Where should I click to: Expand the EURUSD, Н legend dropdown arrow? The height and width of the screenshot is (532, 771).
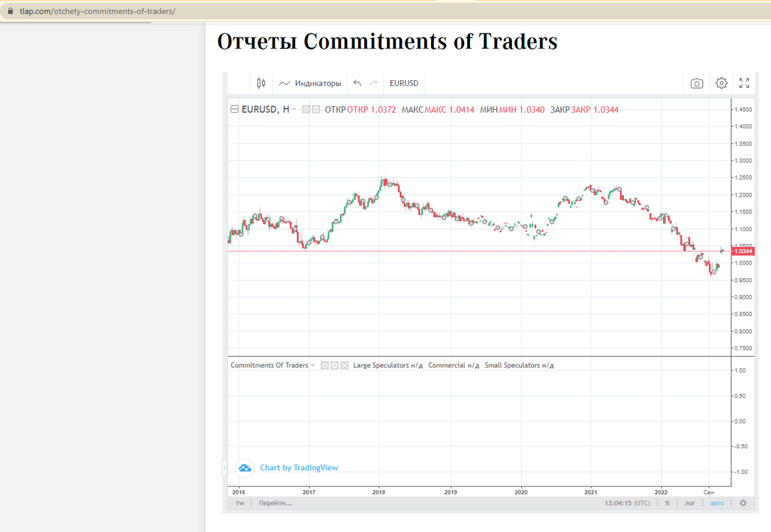[x=294, y=109]
